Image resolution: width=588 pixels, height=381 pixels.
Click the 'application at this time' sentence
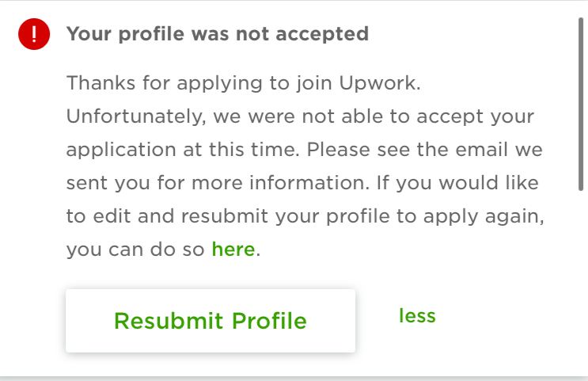click(x=183, y=150)
